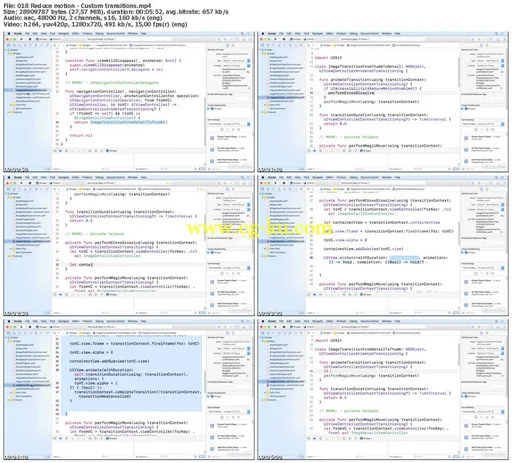Open project navigator icon in viewWillDisappear frame
This screenshot has width=512, height=463.
pyautogui.click(x=9, y=45)
